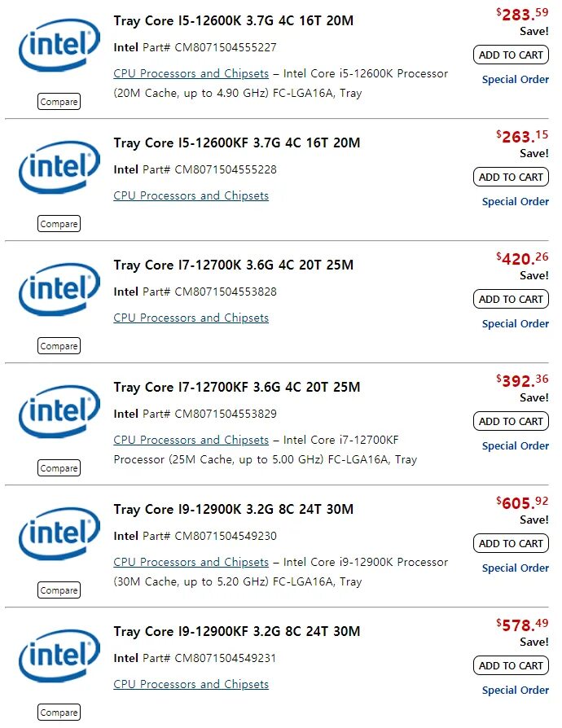562x728 pixels.
Task: Add Core I5-12600K to cart
Action: 511,55
